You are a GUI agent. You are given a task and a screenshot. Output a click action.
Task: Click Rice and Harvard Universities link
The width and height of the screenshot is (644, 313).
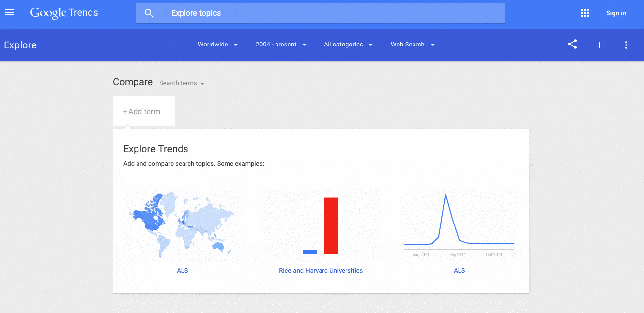(321, 271)
